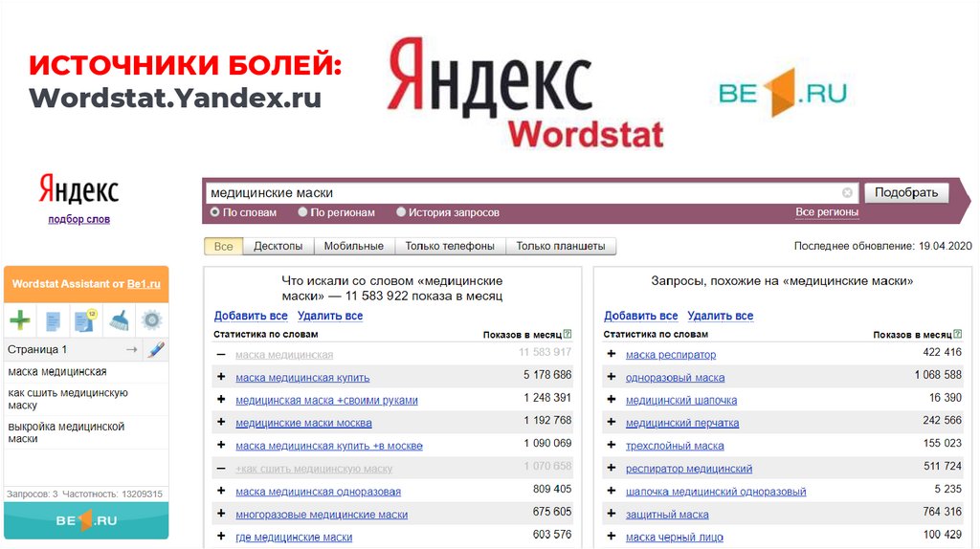Viewport: 980px width, 549px height.
Task: Click the Подобрать button
Action: pyautogui.click(x=906, y=192)
